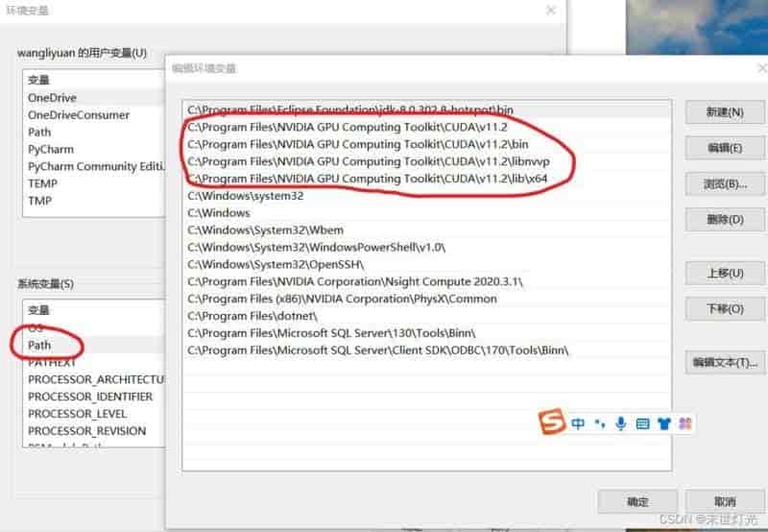Screen dimensions: 768x532
Task: Select Path in system variables list
Action: [x=40, y=345]
